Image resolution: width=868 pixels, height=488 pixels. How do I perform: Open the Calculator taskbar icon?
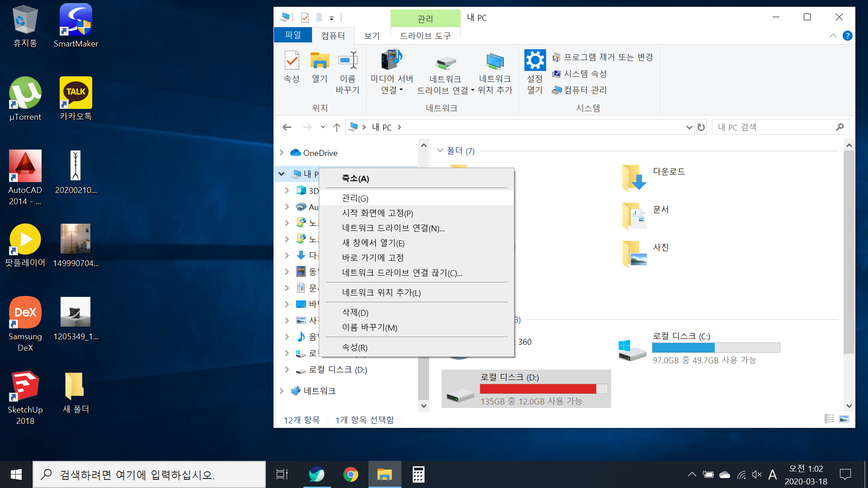(418, 474)
